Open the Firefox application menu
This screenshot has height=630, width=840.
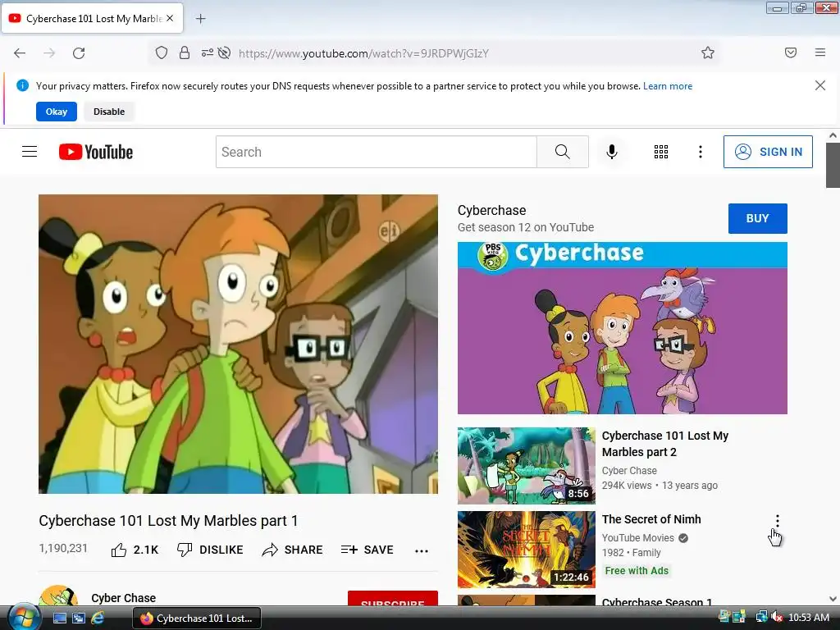[820, 52]
